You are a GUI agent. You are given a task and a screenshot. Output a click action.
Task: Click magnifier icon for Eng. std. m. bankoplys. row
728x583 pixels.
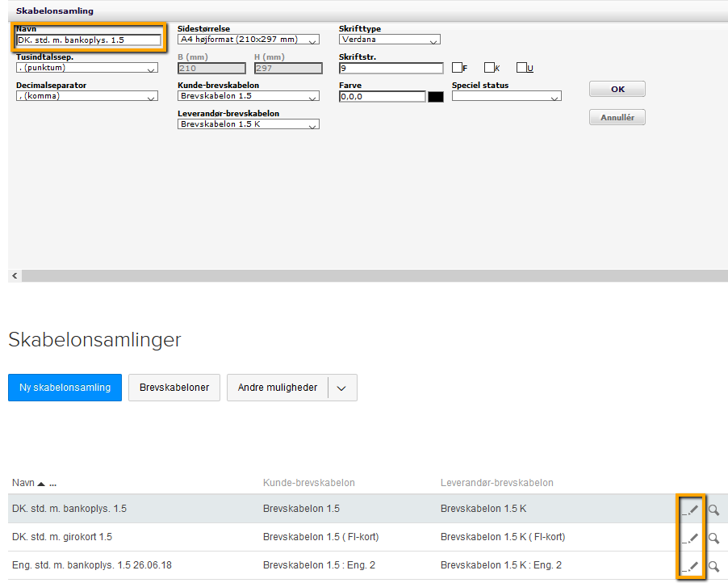[x=713, y=566]
